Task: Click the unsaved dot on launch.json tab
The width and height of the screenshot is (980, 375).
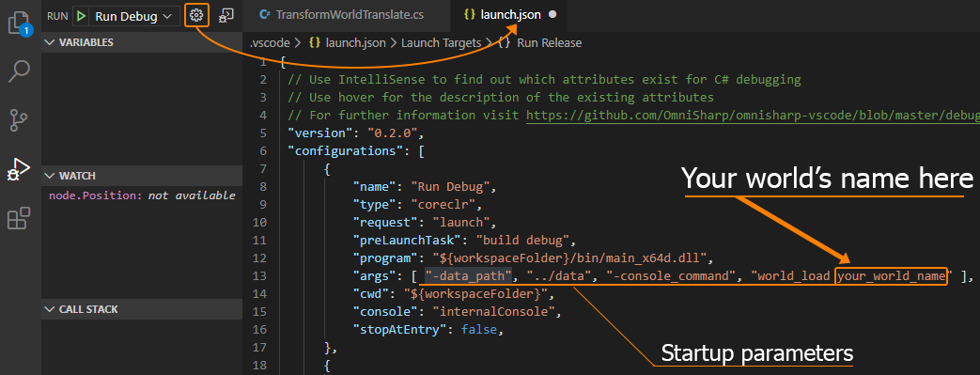Action: point(552,15)
